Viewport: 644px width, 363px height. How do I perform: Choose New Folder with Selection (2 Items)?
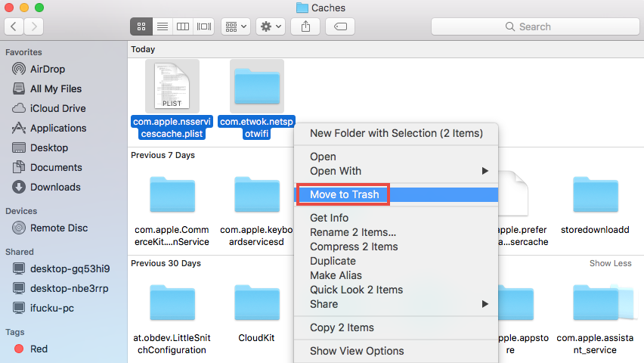coord(396,134)
